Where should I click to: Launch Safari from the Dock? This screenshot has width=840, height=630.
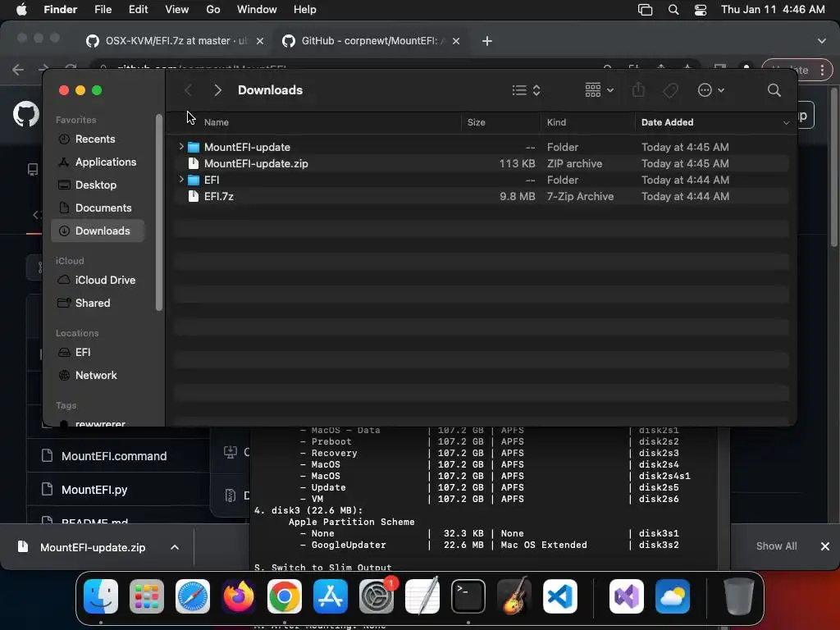click(192, 596)
